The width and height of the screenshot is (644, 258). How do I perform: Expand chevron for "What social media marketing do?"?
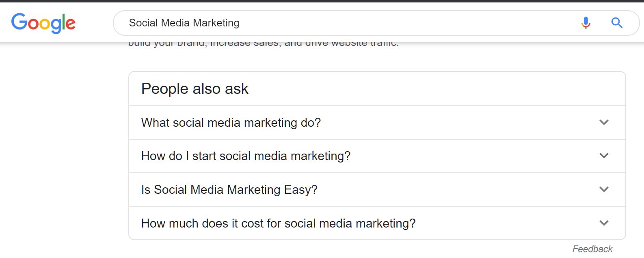[x=604, y=122]
